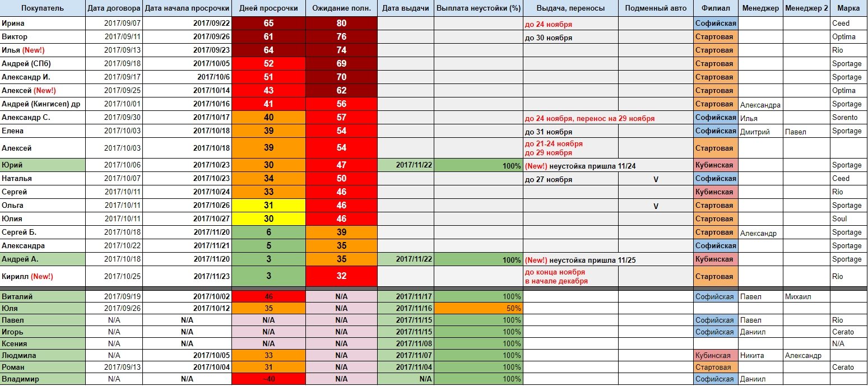Viewport: 868px width, 386px height.
Task: Select the Покупатель column header
Action: click(x=43, y=8)
